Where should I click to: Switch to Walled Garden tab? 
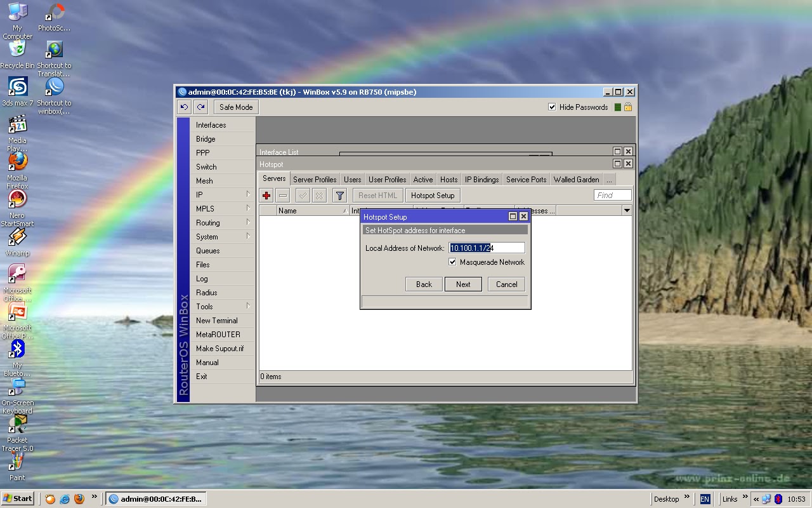click(576, 180)
